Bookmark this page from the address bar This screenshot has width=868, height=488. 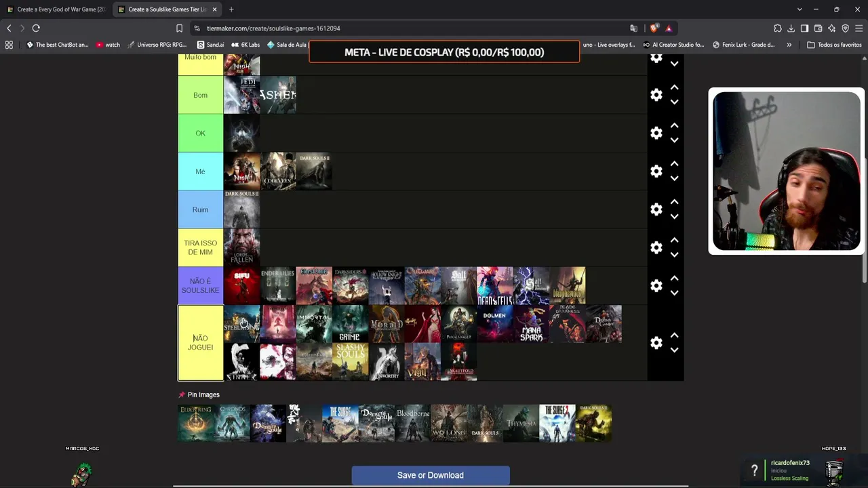[x=179, y=28]
